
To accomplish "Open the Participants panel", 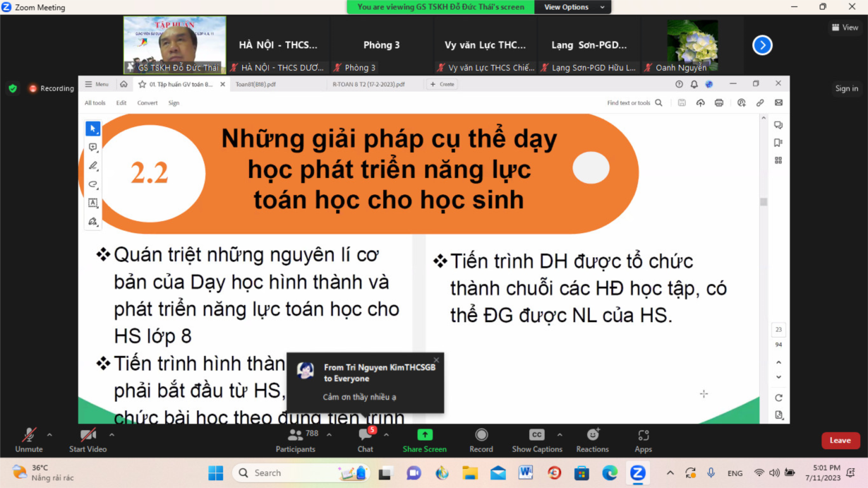I will [x=296, y=436].
